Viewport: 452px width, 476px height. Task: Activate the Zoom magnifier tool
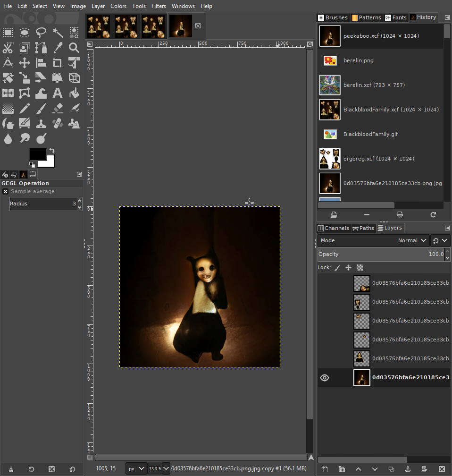pos(74,48)
